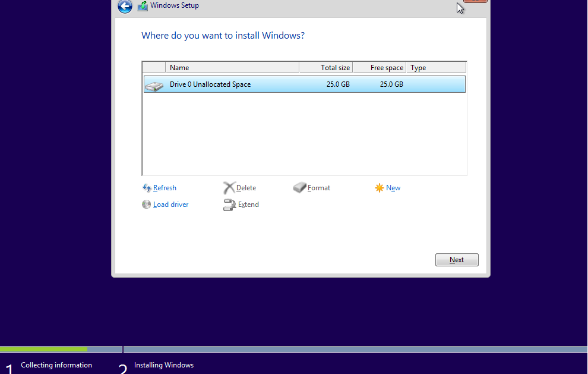Image resolution: width=588 pixels, height=374 pixels.
Task: Click the Format drive icon
Action: 299,187
